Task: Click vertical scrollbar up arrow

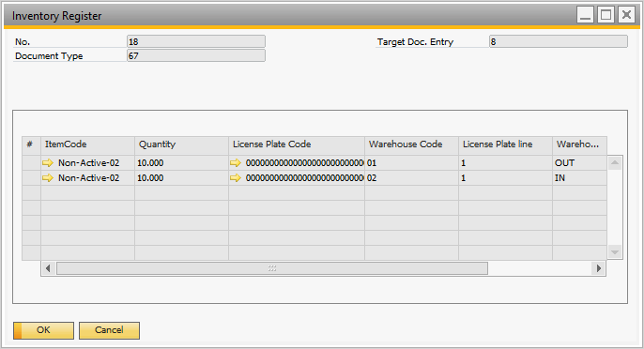Action: click(x=615, y=163)
